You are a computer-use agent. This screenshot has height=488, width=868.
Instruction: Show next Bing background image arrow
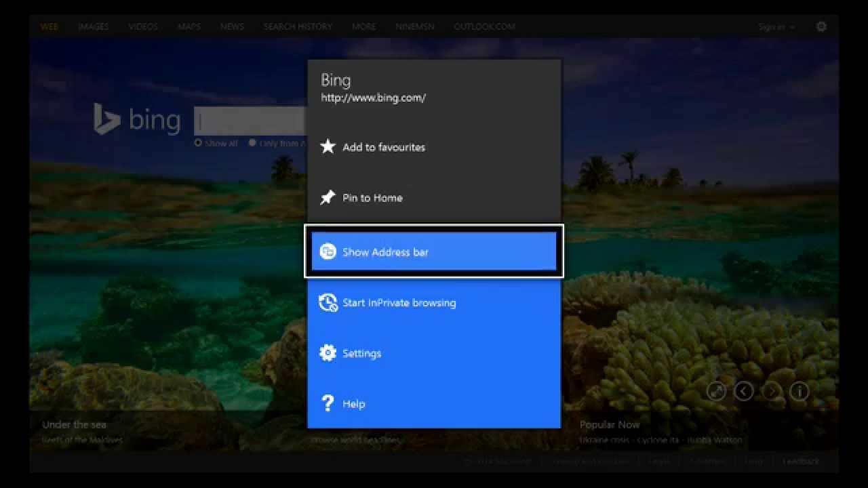772,391
